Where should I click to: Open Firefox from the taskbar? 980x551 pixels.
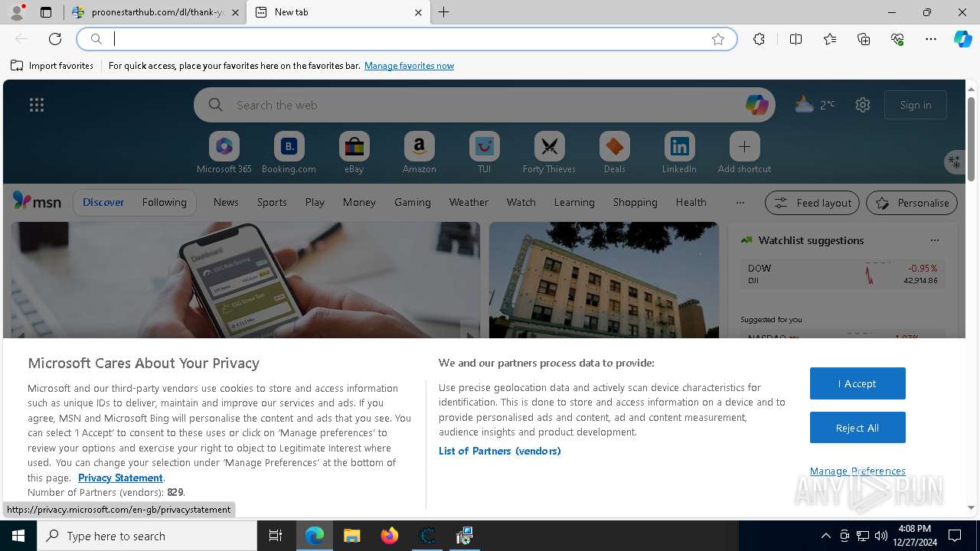(x=390, y=536)
